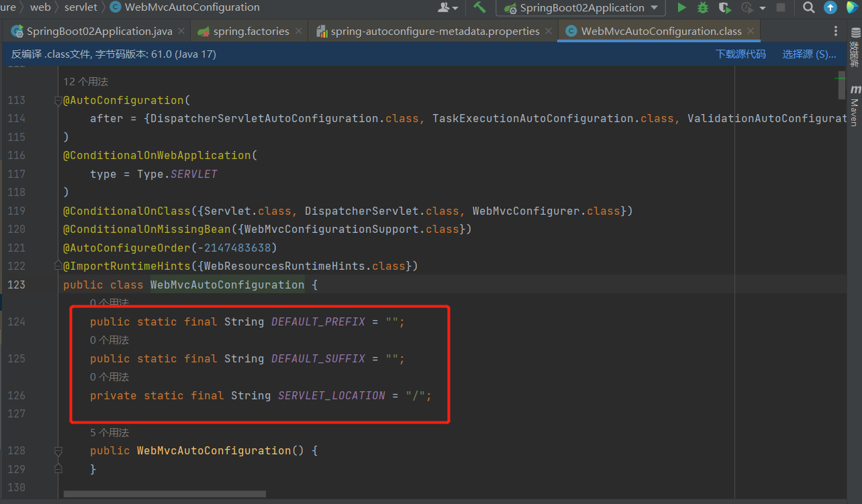This screenshot has height=504, width=862.
Task: Open the editor tabs three-dot menu
Action: pyautogui.click(x=836, y=31)
